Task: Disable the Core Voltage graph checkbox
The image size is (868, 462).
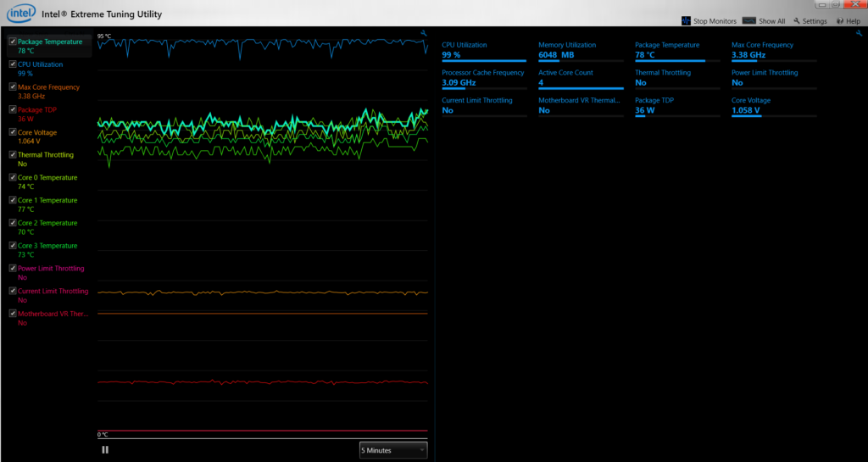Action: pos(13,132)
